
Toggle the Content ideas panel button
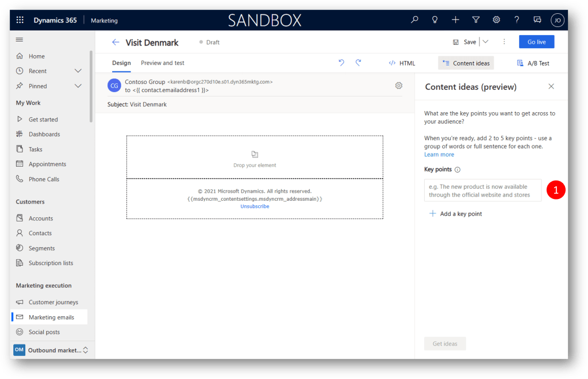pos(466,63)
